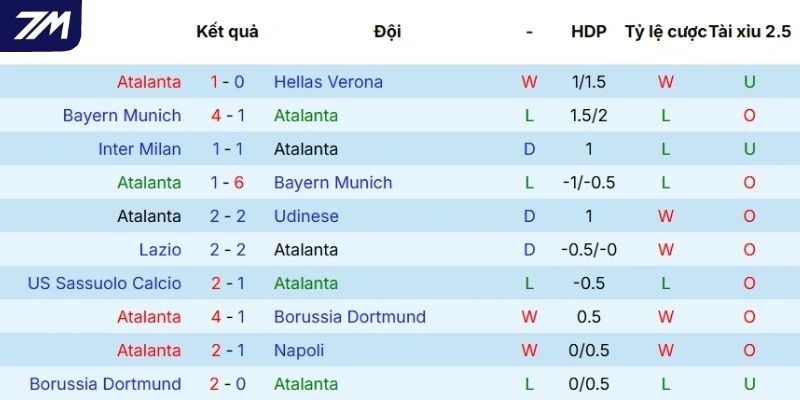
Task: Click the 1 - 6 match score
Action: [x=227, y=183]
